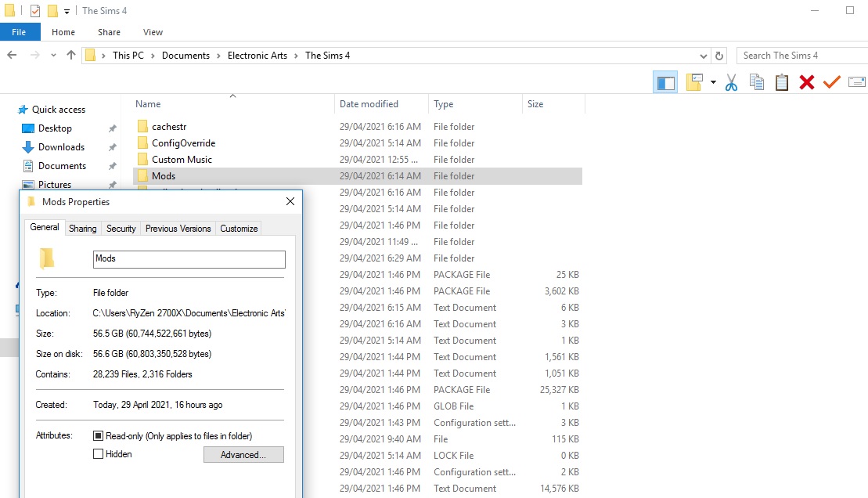This screenshot has width=868, height=498.
Task: Open the Home ribbon tab
Action: (63, 32)
